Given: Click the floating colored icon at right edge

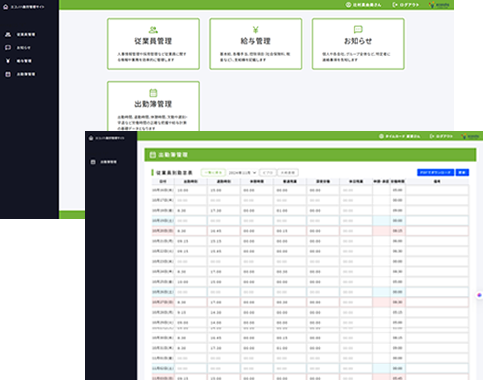Looking at the screenshot, I should click(x=479, y=295).
